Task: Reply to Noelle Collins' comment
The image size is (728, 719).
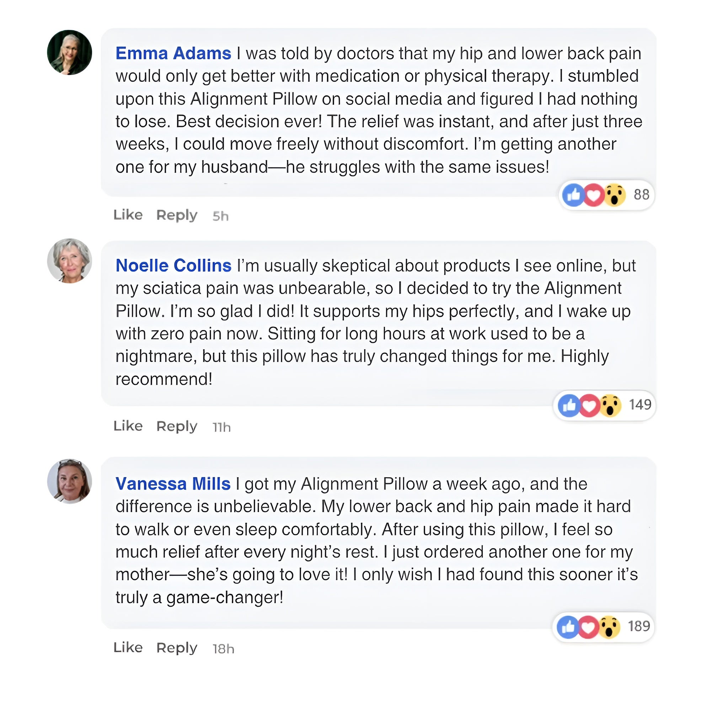Action: 176,426
